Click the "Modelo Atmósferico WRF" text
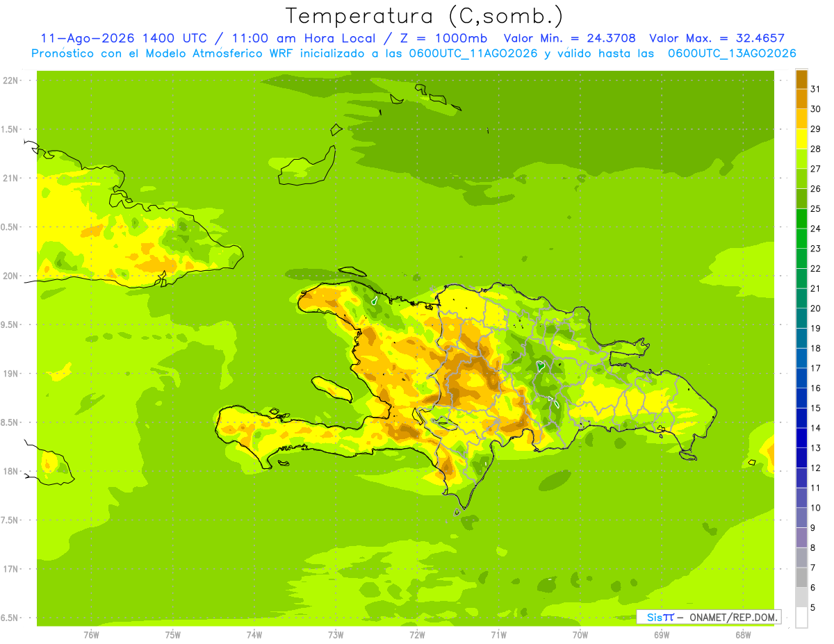Screen dimensions: 834x644 pyautogui.click(x=218, y=53)
